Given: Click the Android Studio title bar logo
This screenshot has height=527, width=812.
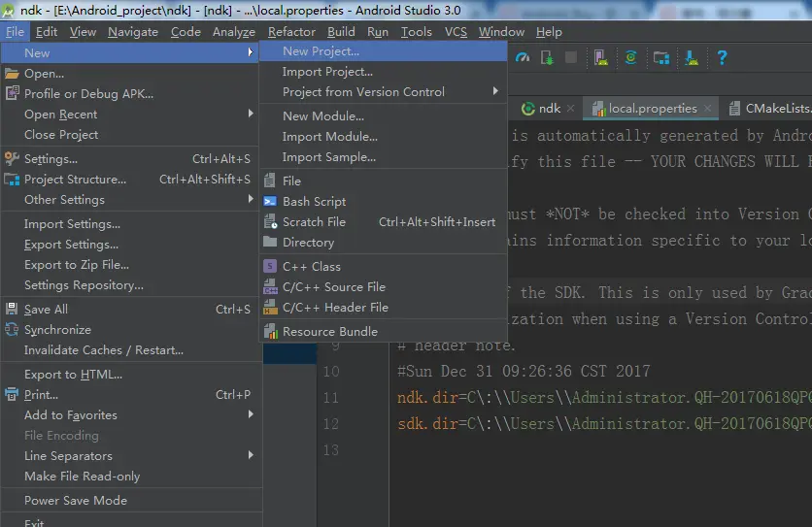Looking at the screenshot, I should click(x=7, y=11).
